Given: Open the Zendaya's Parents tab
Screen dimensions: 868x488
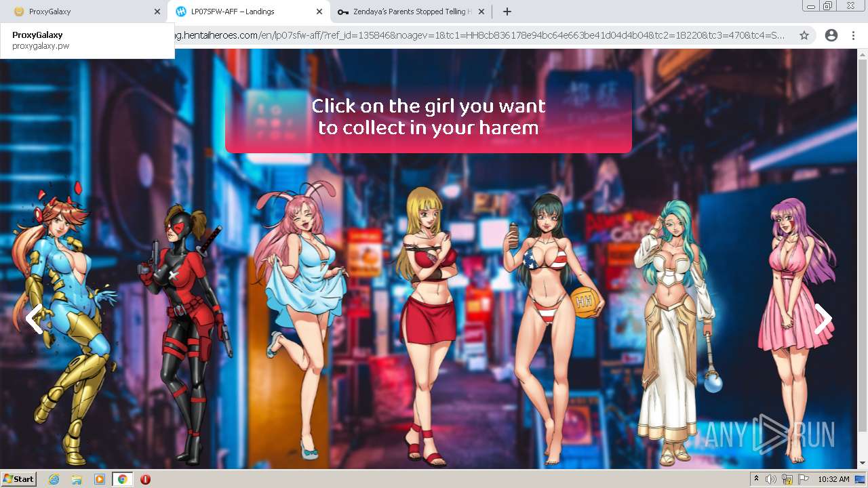Looking at the screenshot, I should (410, 12).
